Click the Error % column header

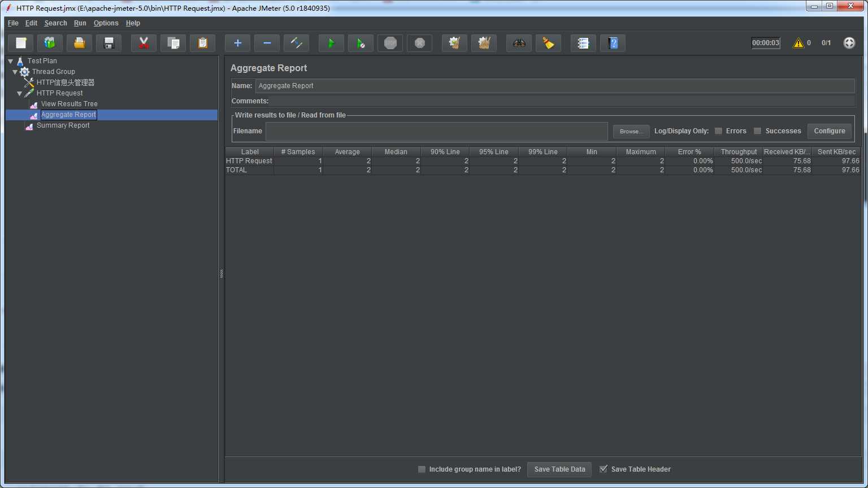click(689, 152)
